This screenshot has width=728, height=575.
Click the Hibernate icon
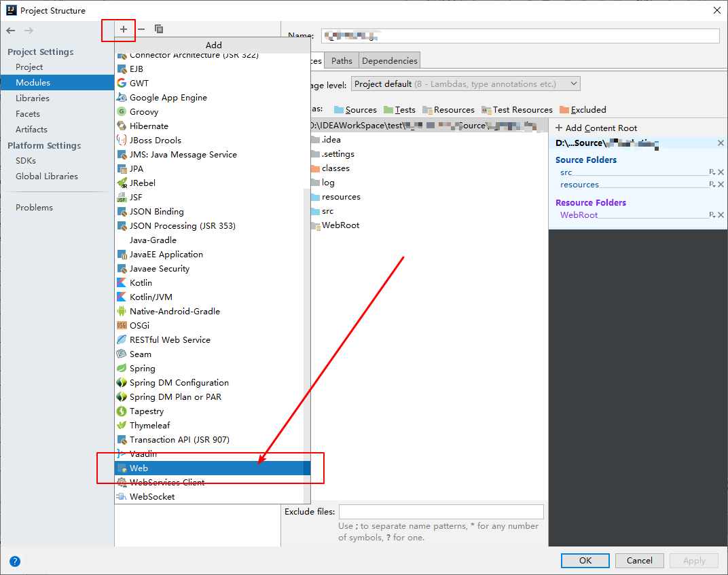point(122,126)
